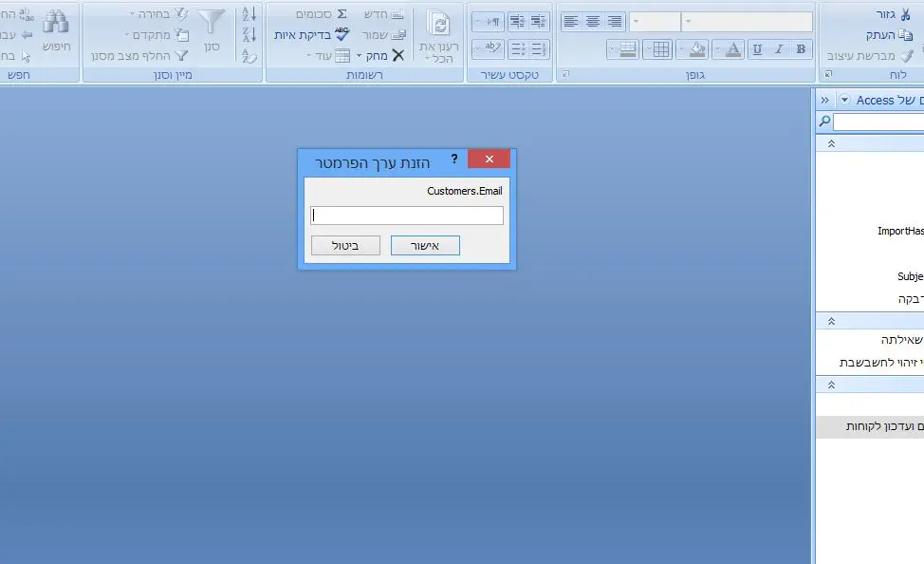Toggle Bold formatting
Screen dimensions: 924x564
pos(802,49)
